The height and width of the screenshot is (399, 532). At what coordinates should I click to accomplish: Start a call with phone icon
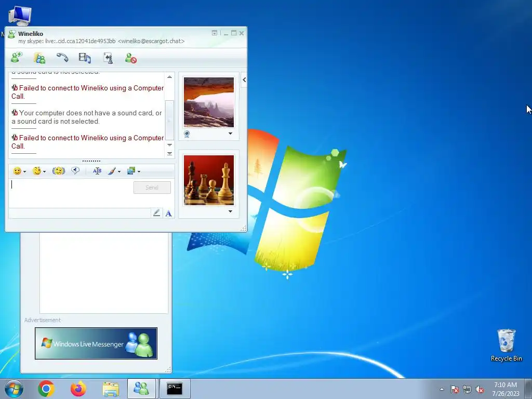[x=62, y=58]
